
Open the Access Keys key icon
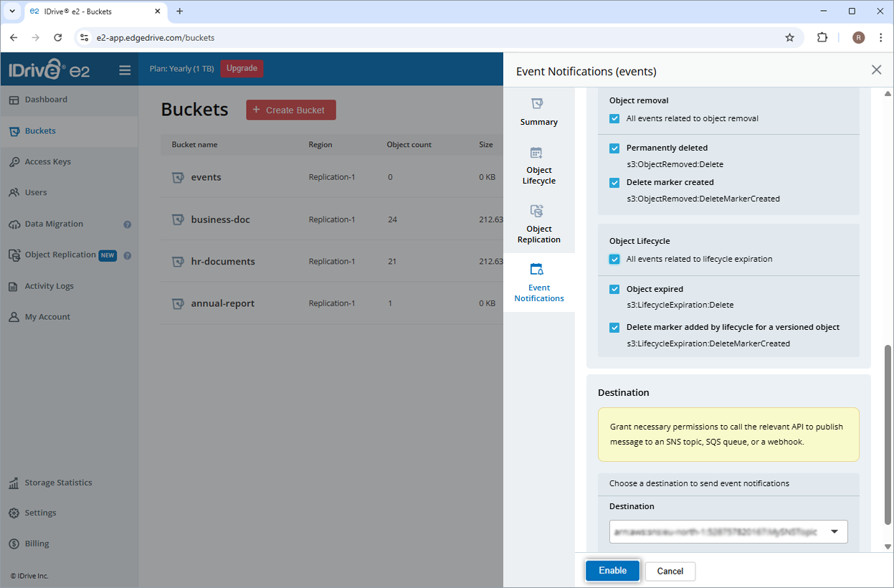14,162
